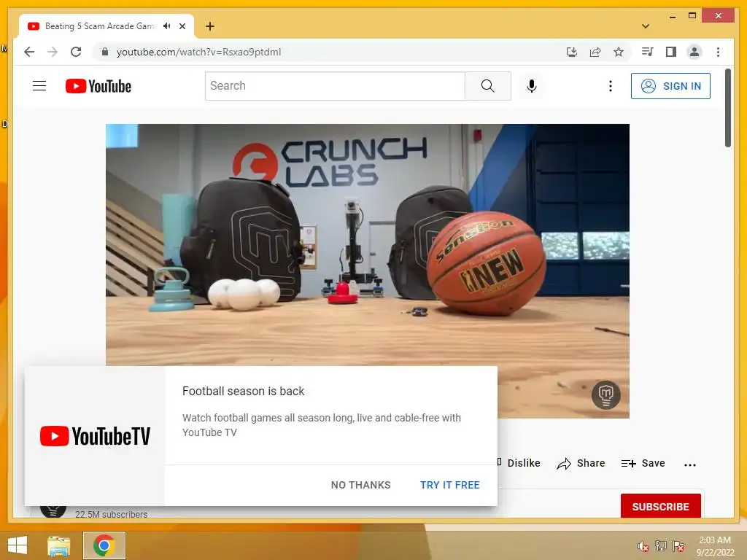This screenshot has height=560, width=747.
Task: Click the SIGN IN button
Action: (670, 86)
